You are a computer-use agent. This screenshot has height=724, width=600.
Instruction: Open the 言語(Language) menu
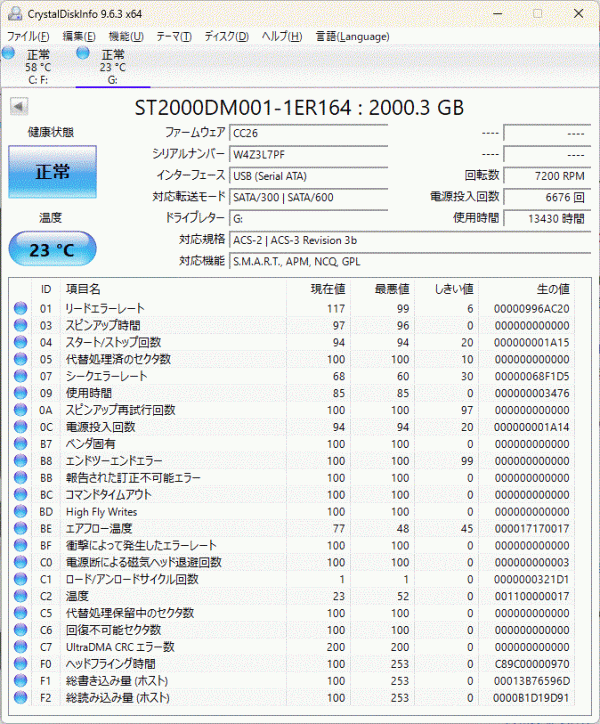(352, 36)
